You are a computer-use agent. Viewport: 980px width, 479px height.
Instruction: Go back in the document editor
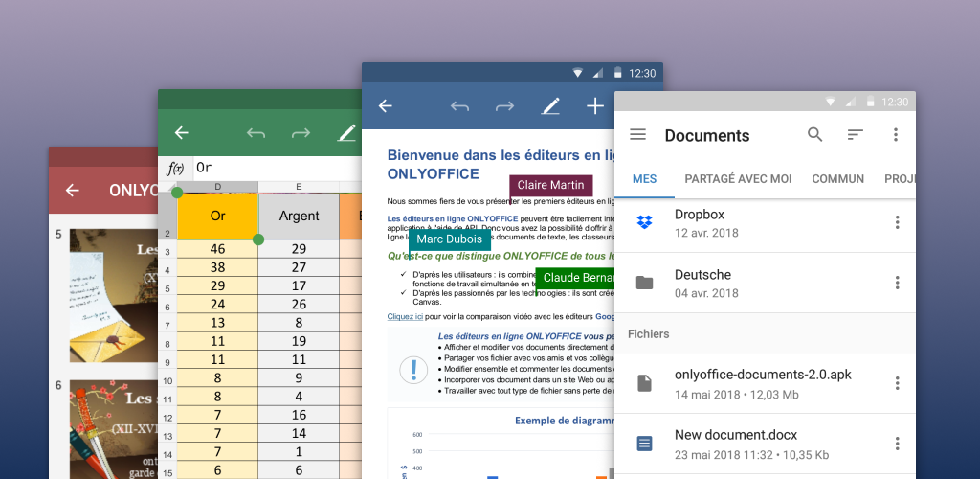click(x=386, y=106)
